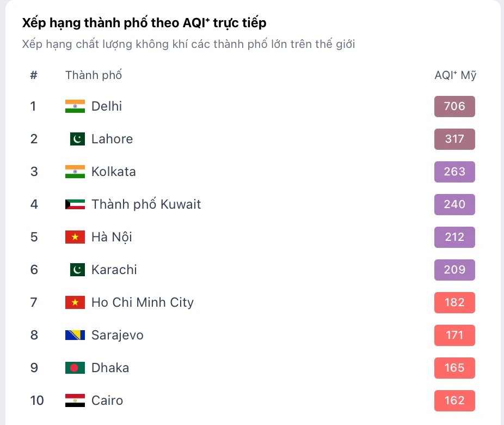Screen dimensions: 504x425
Task: Click the 162 AQI badge for Cairo
Action: click(454, 400)
